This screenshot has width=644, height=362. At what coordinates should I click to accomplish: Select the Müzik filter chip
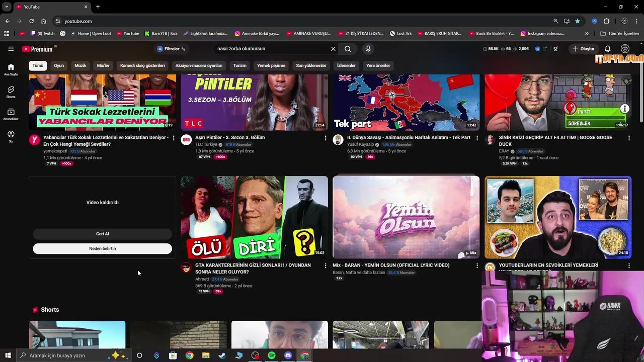pos(80,65)
